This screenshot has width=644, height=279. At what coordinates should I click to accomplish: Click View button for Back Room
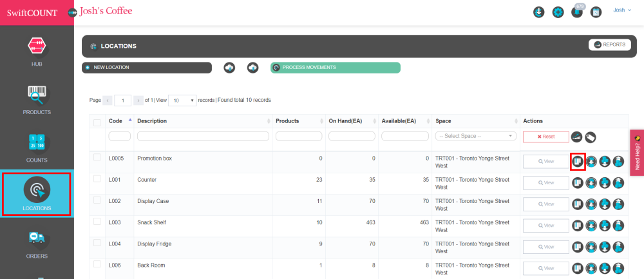pos(546,268)
